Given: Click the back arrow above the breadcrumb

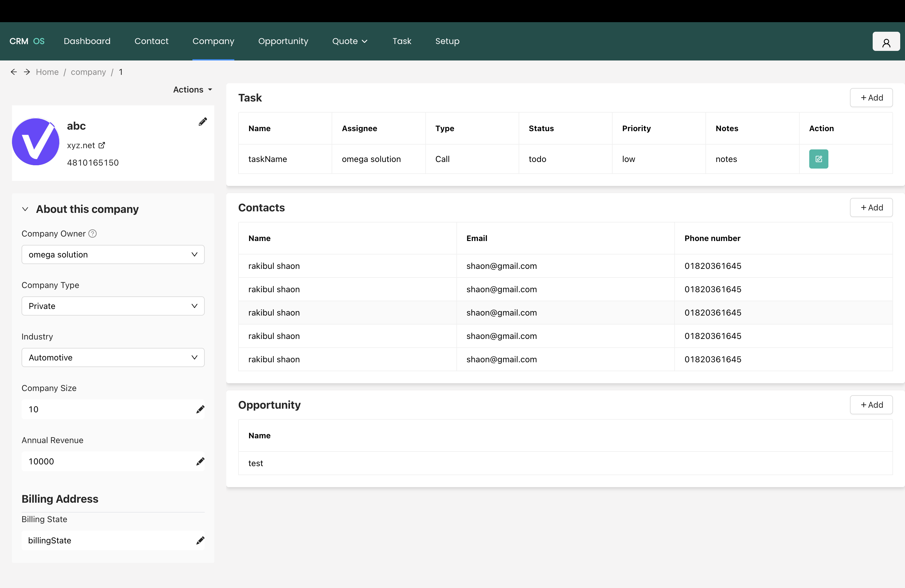Looking at the screenshot, I should 14,72.
